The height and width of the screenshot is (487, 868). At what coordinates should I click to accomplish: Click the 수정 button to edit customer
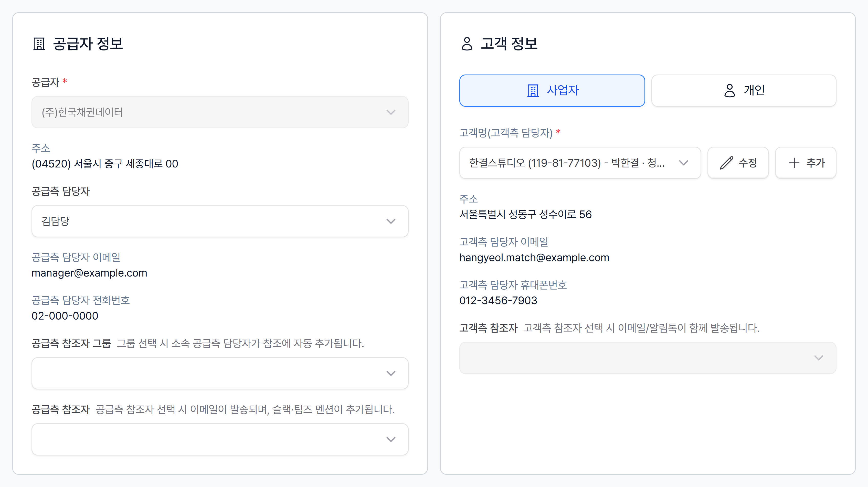(738, 163)
